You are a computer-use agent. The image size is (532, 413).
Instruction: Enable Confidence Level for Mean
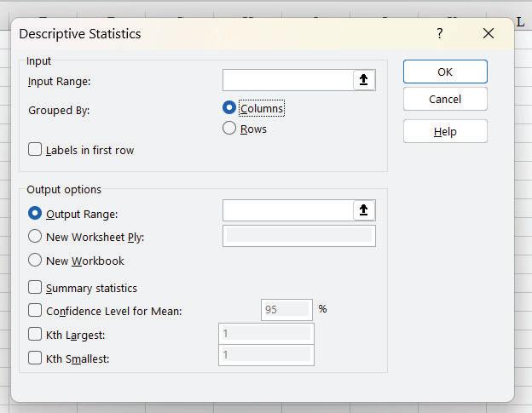pyautogui.click(x=35, y=311)
